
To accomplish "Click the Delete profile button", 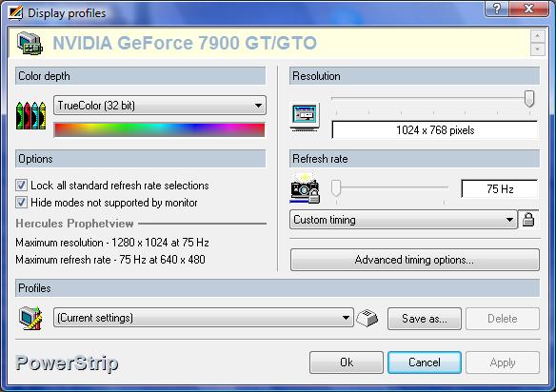I will pos(503,319).
